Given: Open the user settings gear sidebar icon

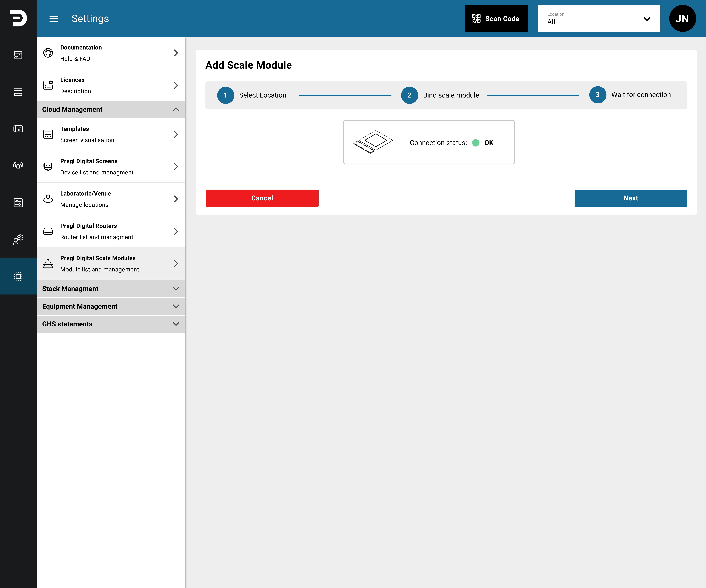Looking at the screenshot, I should [x=18, y=240].
